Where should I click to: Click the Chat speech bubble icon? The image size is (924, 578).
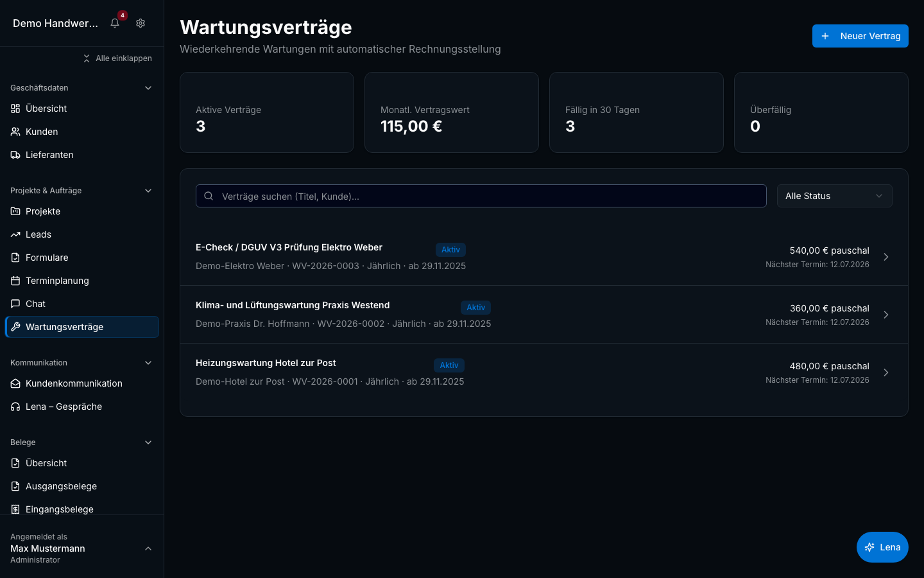pos(15,304)
